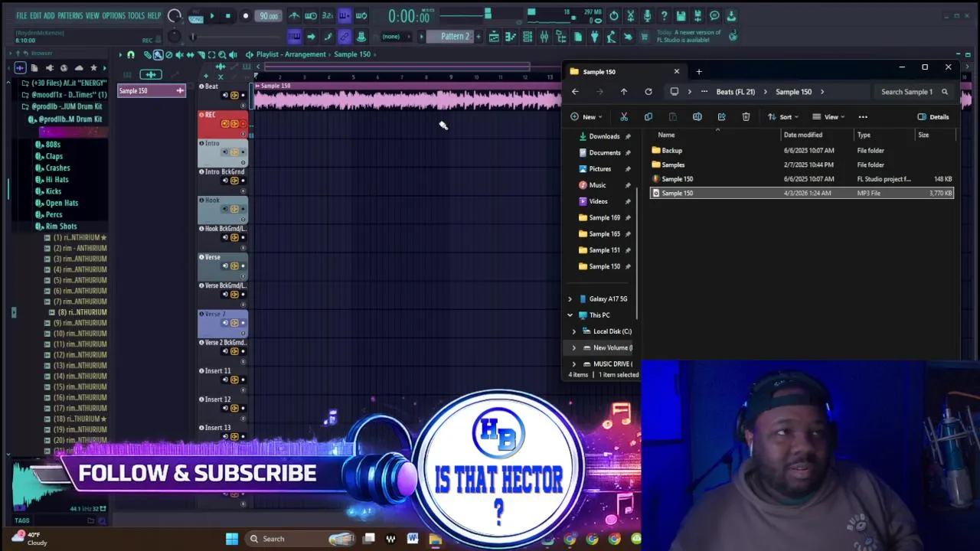Click the tempo field showing 90.000
Image resolution: width=980 pixels, height=551 pixels.
tap(268, 15)
